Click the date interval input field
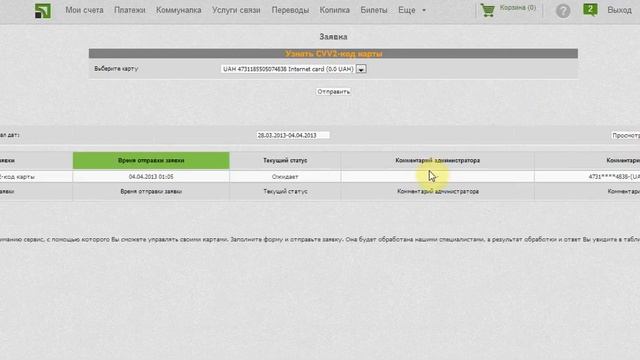The height and width of the screenshot is (360, 640). pyautogui.click(x=293, y=135)
